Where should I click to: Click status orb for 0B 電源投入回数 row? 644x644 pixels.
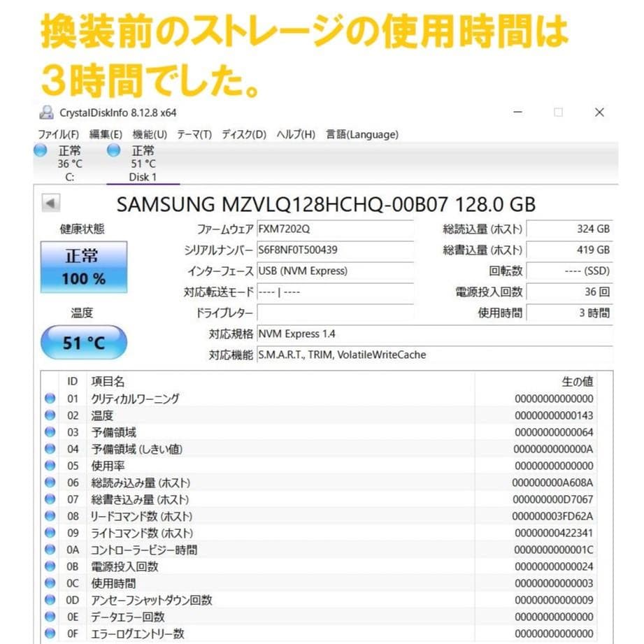point(50,566)
